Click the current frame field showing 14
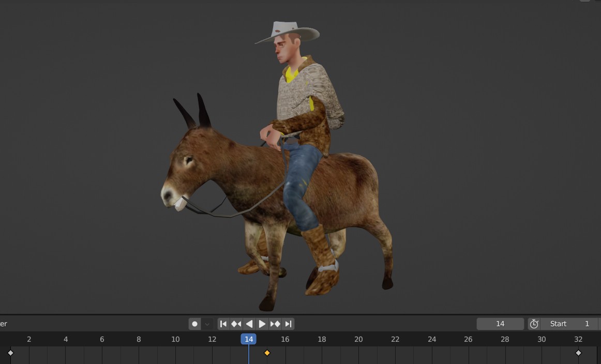 coord(500,324)
